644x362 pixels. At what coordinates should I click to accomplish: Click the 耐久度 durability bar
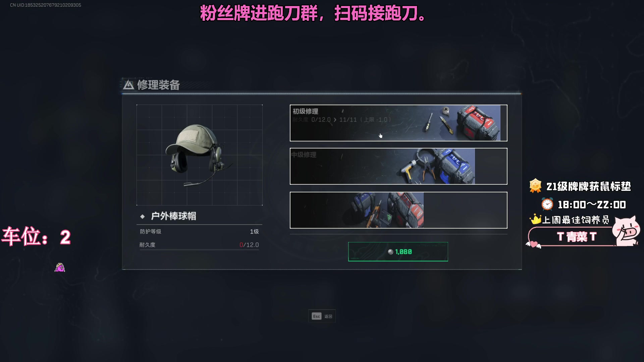[199, 250]
